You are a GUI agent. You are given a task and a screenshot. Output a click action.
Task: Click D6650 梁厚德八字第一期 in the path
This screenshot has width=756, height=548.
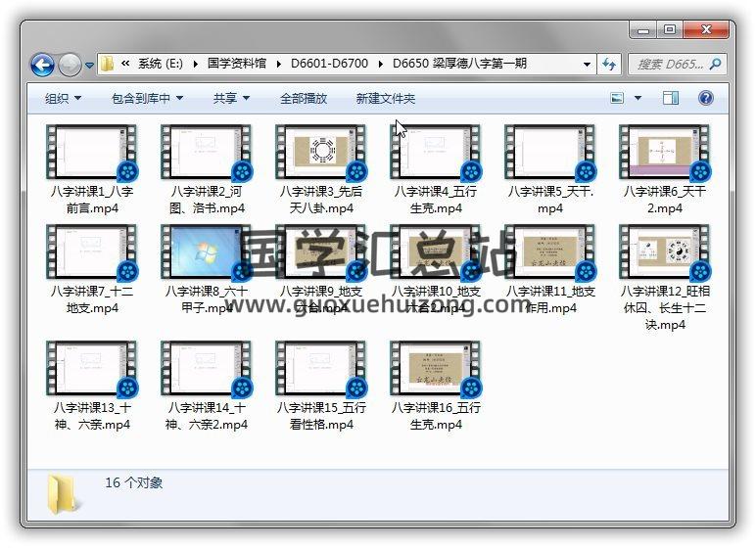(459, 64)
